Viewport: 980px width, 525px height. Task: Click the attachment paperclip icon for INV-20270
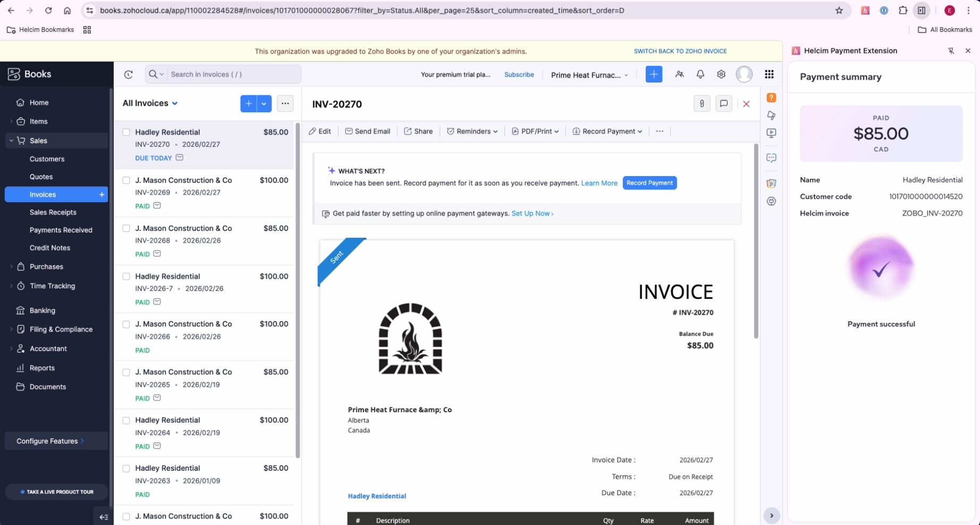(x=702, y=104)
